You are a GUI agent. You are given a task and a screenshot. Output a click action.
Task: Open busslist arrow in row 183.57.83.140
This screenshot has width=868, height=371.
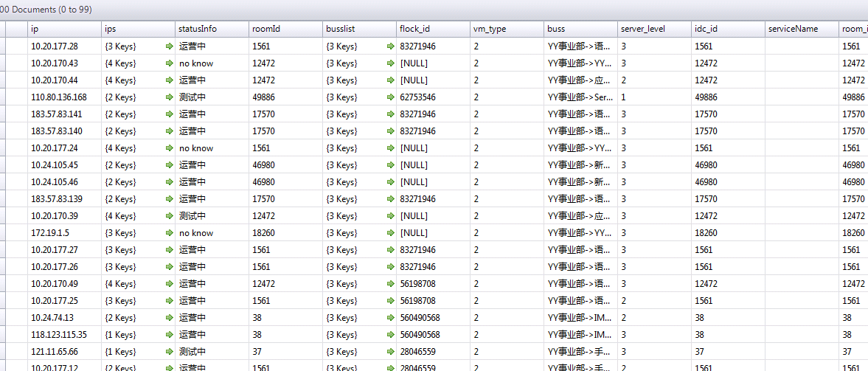pyautogui.click(x=390, y=131)
